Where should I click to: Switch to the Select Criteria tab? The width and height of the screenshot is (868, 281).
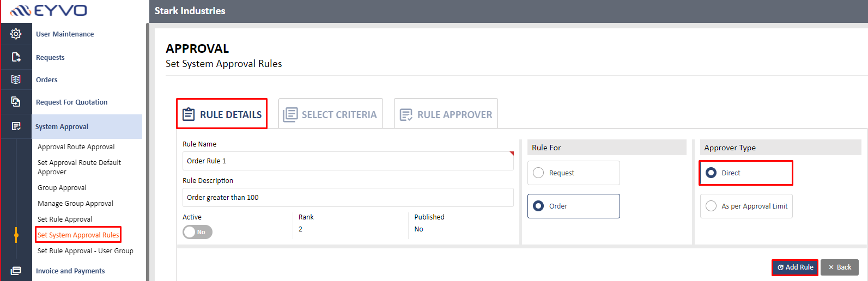(331, 113)
